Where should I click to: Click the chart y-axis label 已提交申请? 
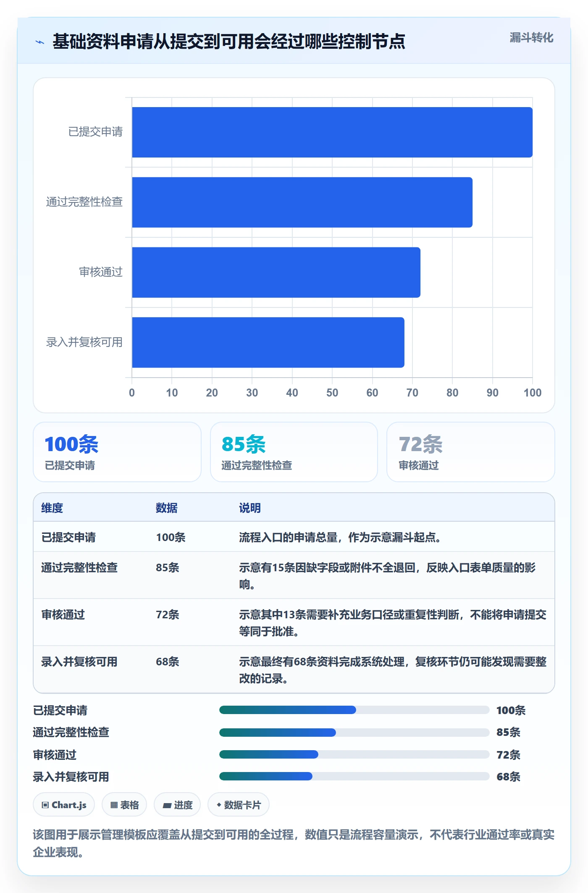point(95,132)
